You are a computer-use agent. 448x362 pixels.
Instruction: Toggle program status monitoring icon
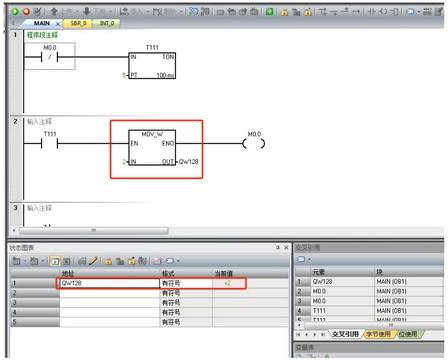click(x=194, y=12)
